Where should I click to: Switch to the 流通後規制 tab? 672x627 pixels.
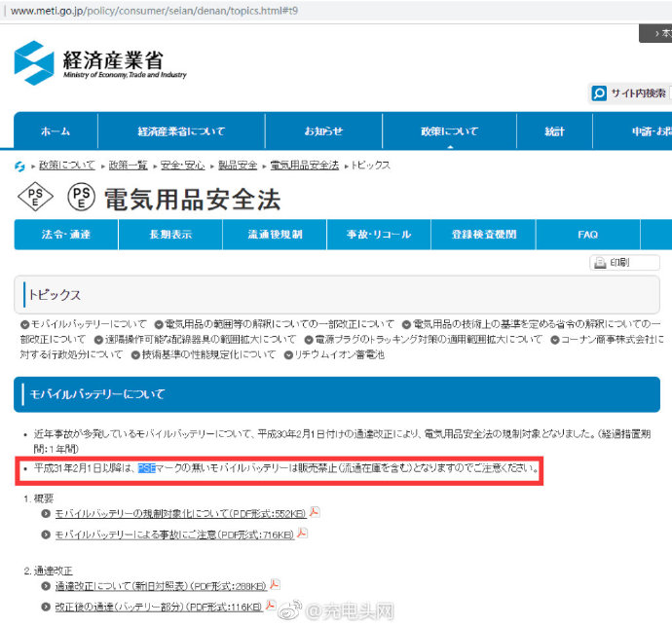coord(275,235)
